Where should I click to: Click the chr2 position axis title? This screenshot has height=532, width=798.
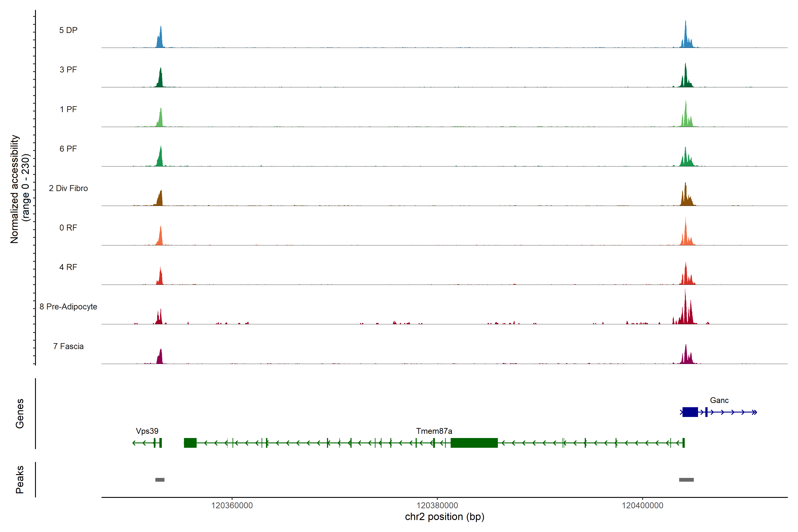click(444, 517)
